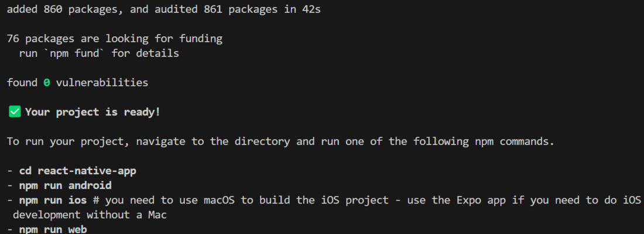Click the 'To run your project' instruction line
The width and height of the screenshot is (644, 234).
click(280, 142)
